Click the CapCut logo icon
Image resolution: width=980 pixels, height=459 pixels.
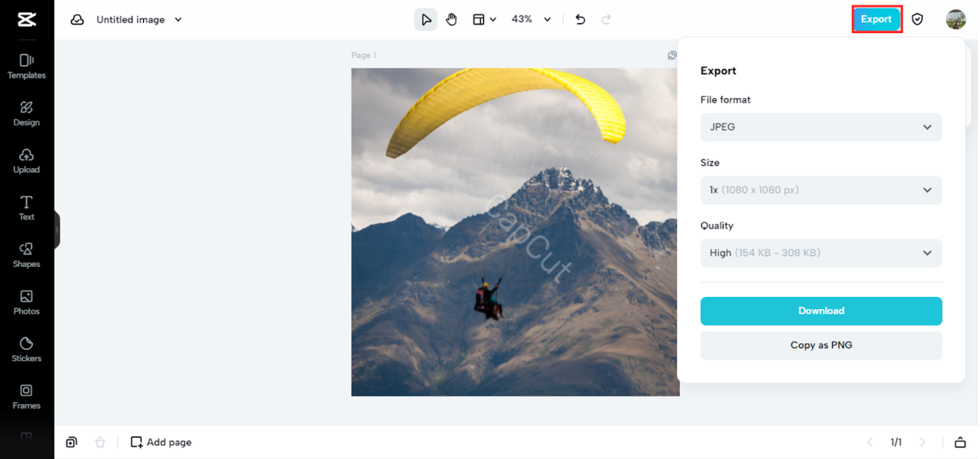click(27, 19)
